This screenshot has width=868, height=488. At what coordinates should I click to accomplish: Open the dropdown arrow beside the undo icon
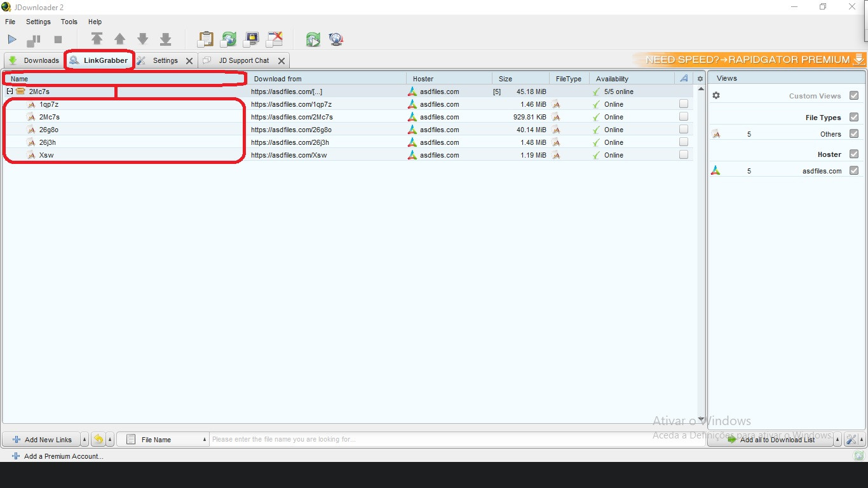(x=111, y=439)
